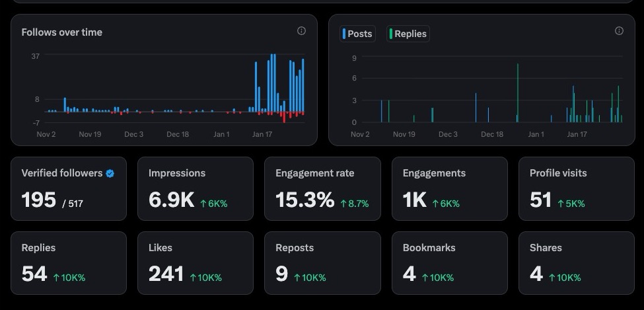Select the Replies metric card

pos(69,263)
